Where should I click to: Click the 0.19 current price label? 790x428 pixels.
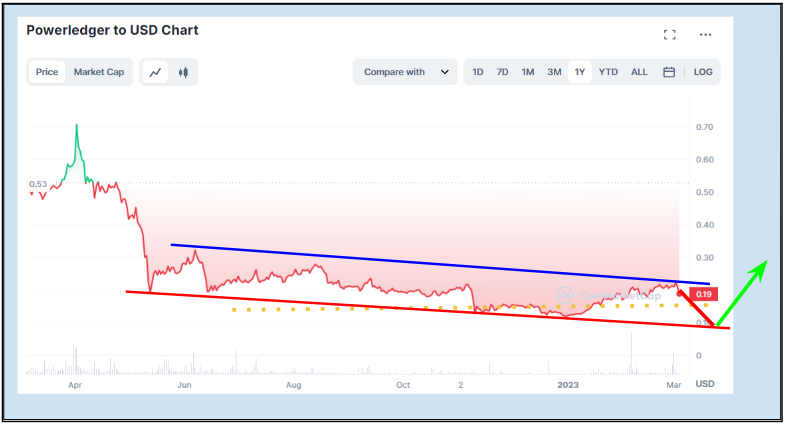coord(703,294)
